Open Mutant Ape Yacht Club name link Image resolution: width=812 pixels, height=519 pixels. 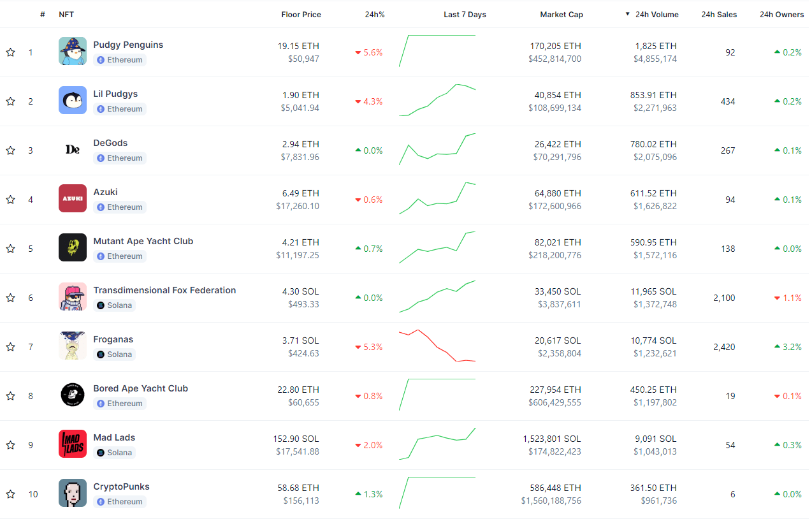pos(143,241)
